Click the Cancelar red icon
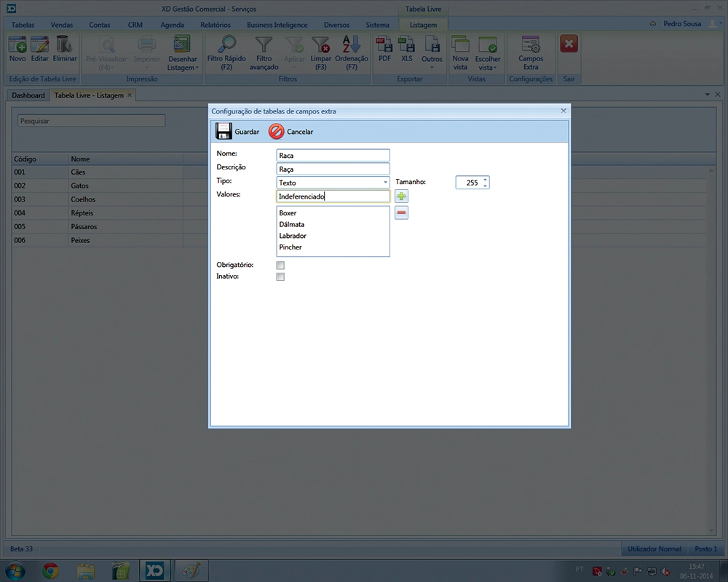 click(277, 132)
